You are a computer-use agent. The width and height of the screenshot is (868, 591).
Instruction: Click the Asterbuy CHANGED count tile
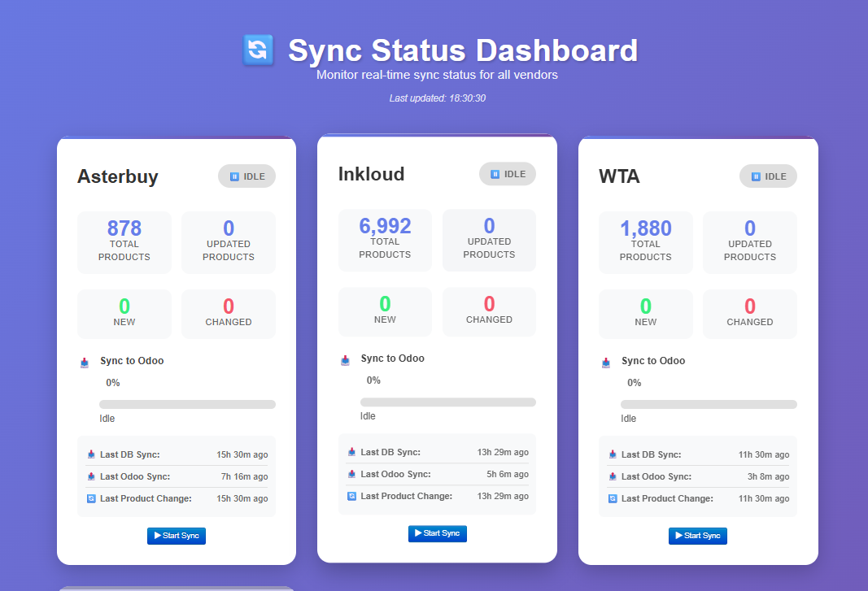[229, 314]
